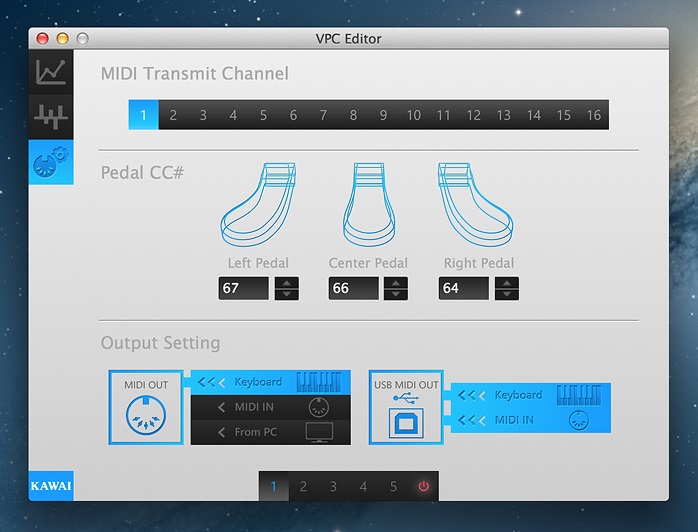Select MIDI transmit channel 7
Screen dimensions: 698x532
coord(323,115)
